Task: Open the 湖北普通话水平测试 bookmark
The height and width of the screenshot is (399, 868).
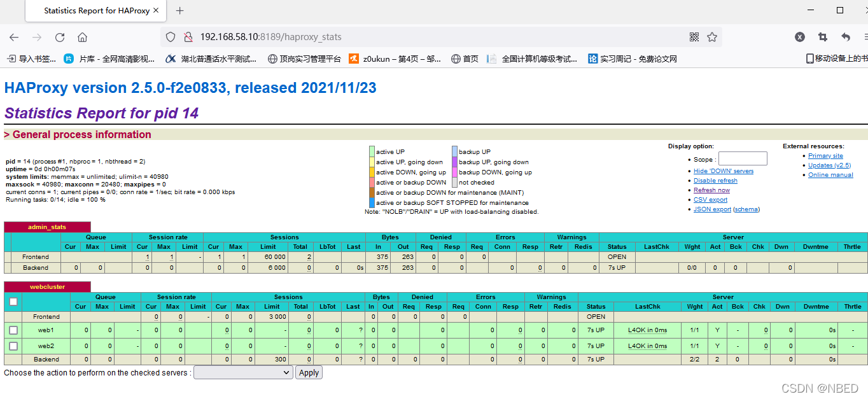Action: coord(211,59)
